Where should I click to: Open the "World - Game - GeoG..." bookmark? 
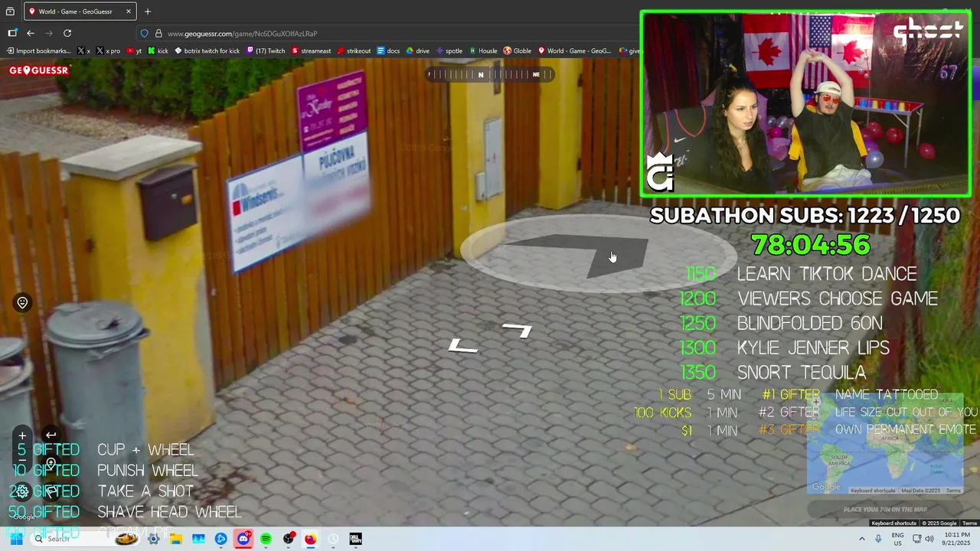(x=574, y=51)
